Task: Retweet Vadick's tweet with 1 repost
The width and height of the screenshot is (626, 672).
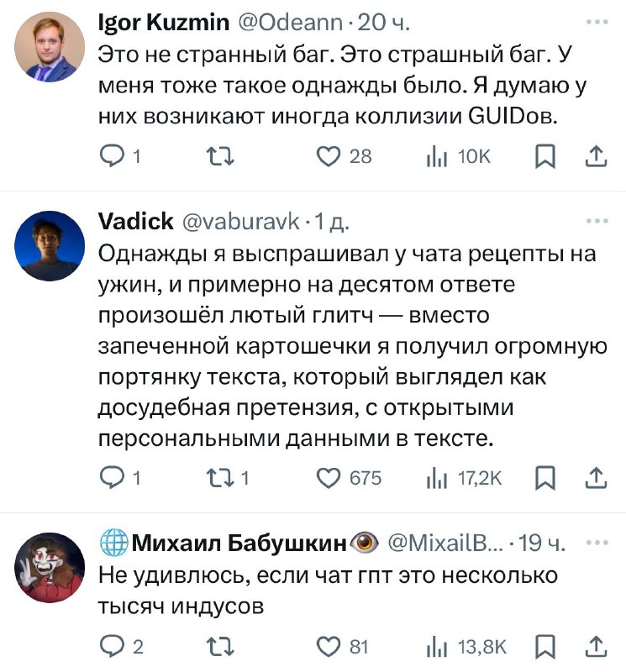Action: click(x=220, y=478)
